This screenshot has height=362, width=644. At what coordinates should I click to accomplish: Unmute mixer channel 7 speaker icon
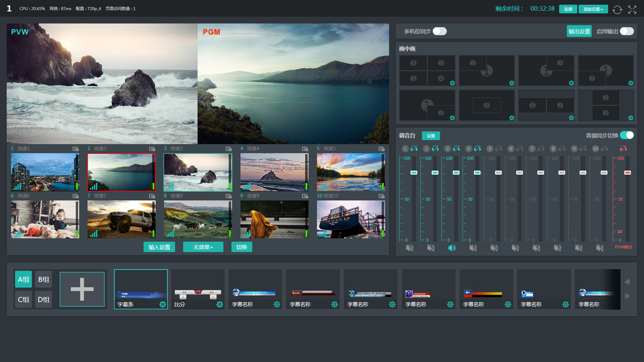click(x=537, y=248)
